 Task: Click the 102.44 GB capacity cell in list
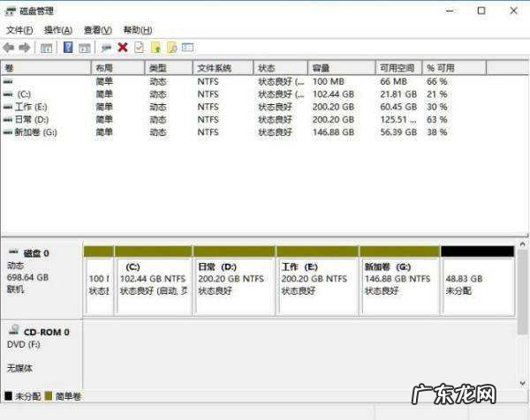pyautogui.click(x=333, y=94)
